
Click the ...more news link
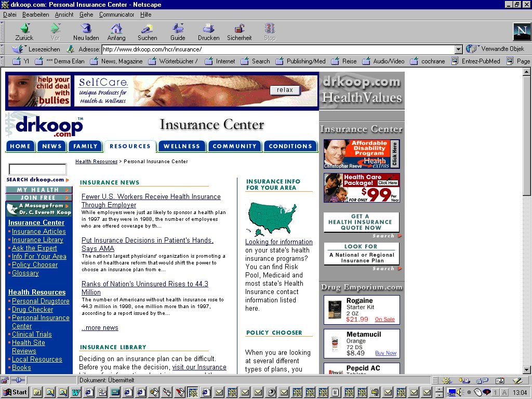tap(100, 328)
